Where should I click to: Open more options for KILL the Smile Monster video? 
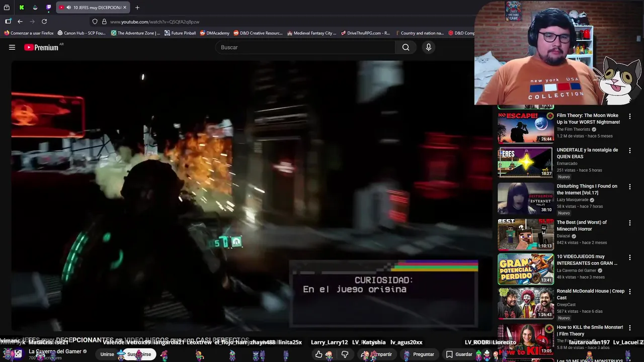click(x=629, y=328)
